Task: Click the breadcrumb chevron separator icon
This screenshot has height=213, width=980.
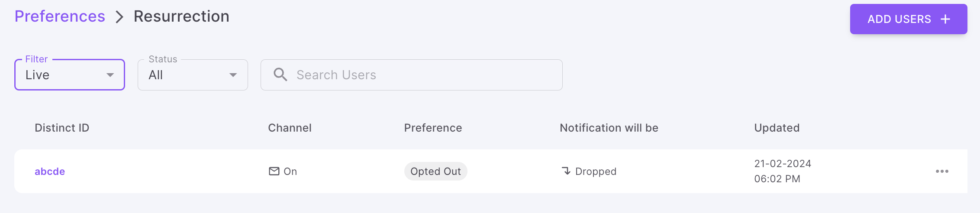Action: click(119, 17)
